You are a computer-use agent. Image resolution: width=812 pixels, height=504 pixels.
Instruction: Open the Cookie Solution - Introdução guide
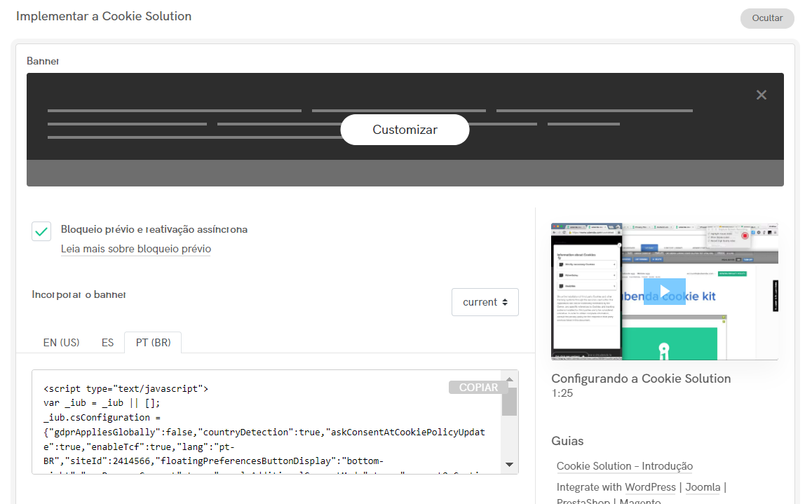624,466
